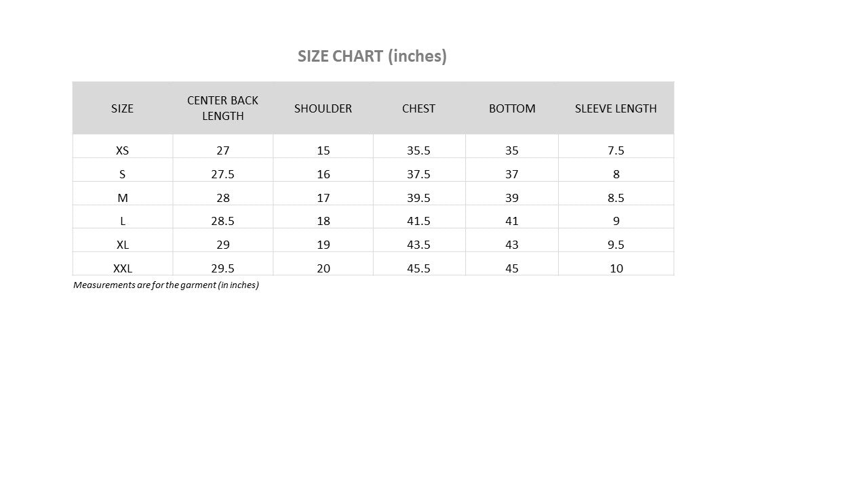
Task: Click the XL size row label
Action: click(122, 245)
